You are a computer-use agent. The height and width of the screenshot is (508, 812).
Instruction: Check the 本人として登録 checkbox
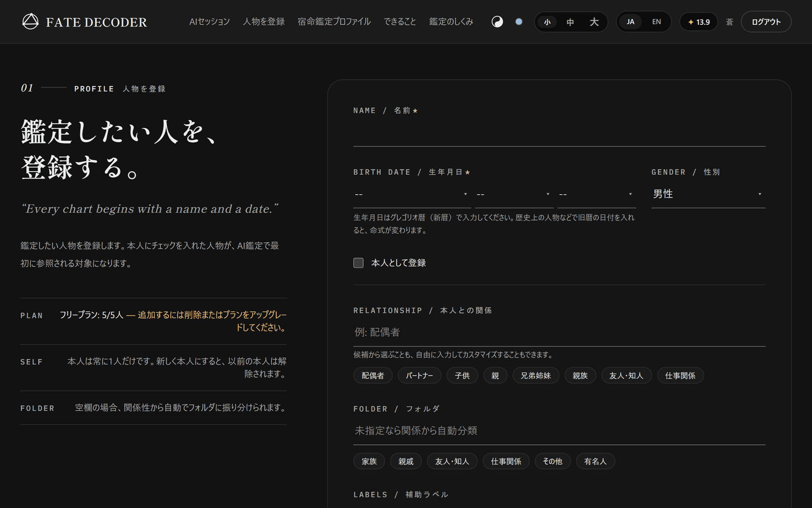pyautogui.click(x=358, y=262)
